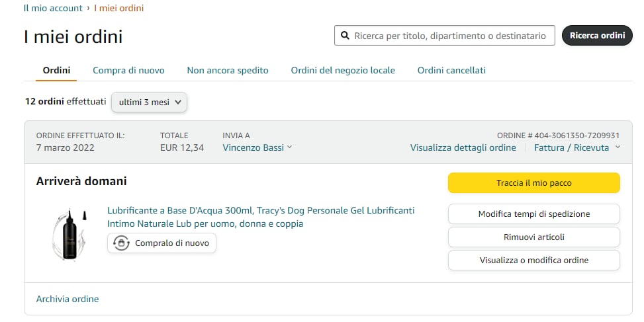Viewport: 644px width, 322px height.
Task: Select the Non ancora spedito tab
Action: pos(228,70)
